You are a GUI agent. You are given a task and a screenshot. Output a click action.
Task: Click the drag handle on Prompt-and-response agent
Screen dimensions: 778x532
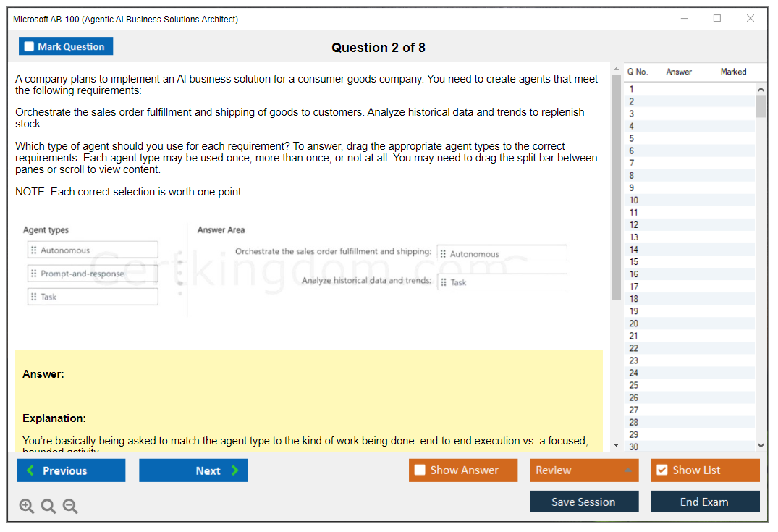point(34,274)
